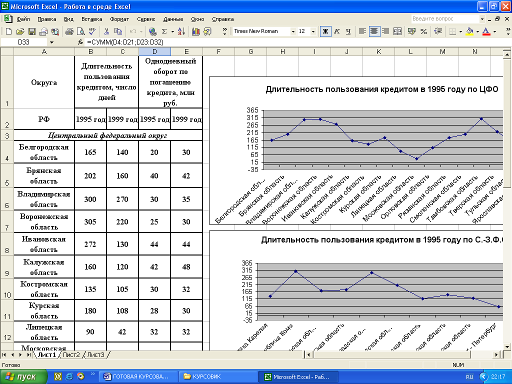The width and height of the screenshot is (512, 384).
Task: Expand the Times New Roman font dropdown
Action: pos(293,31)
